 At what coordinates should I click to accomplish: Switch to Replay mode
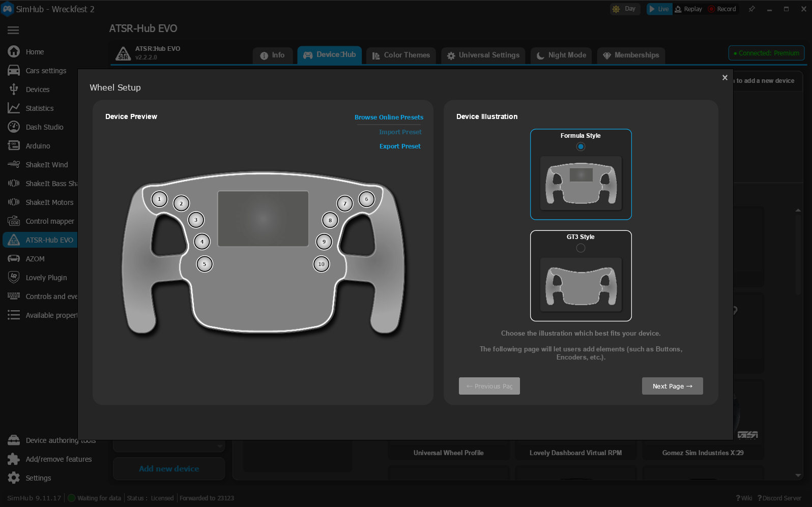(x=688, y=9)
